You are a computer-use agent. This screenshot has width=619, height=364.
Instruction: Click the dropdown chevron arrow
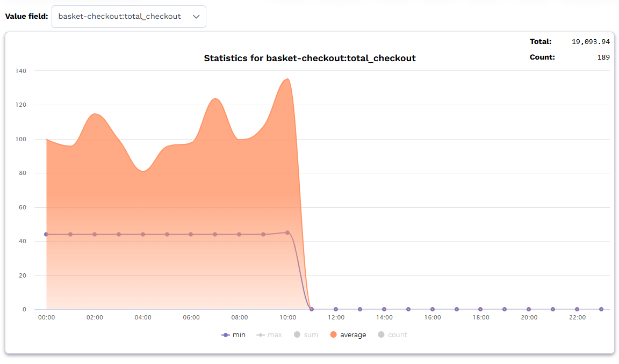(x=196, y=17)
